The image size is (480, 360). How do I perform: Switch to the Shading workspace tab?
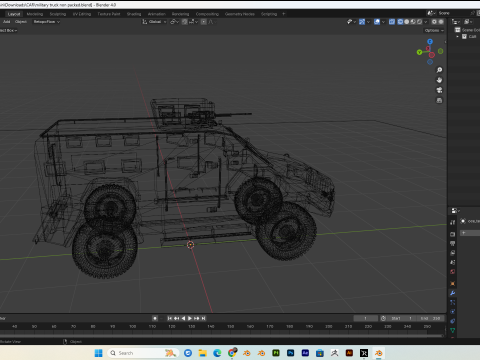click(134, 14)
